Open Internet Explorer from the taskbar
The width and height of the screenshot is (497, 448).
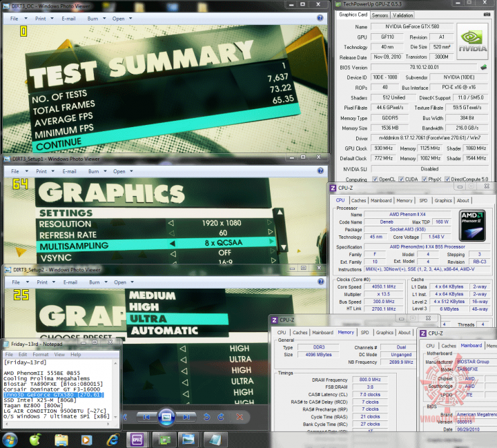(x=113, y=440)
